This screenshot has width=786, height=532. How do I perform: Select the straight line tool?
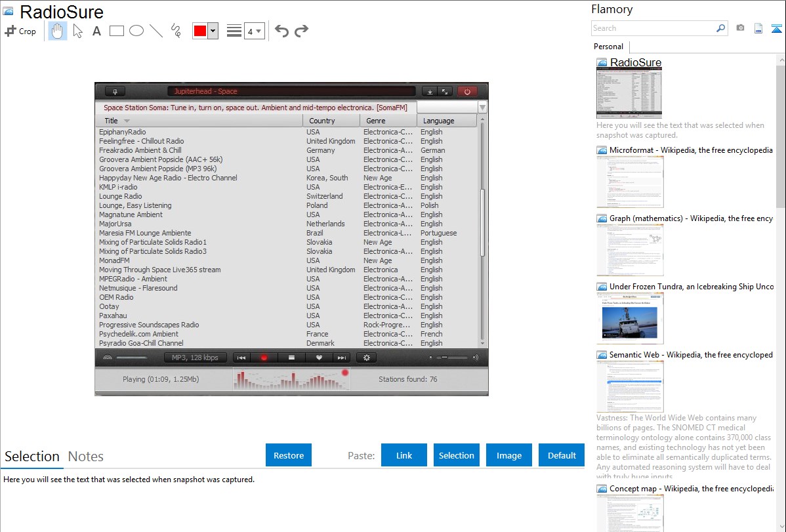point(156,31)
